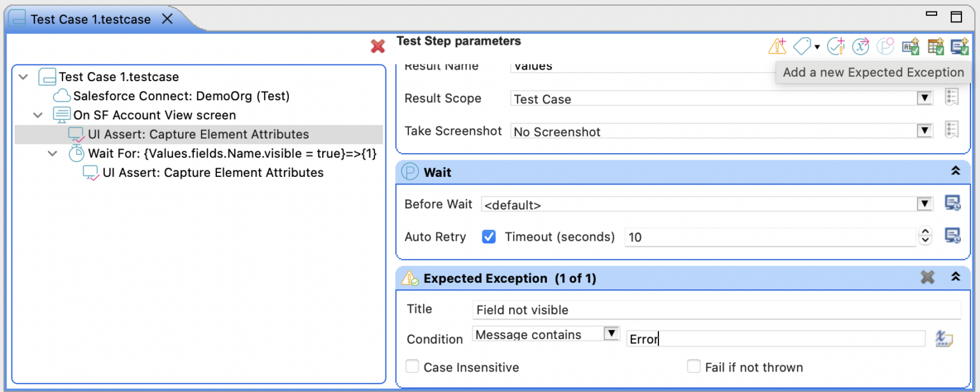Click the exception Title text field
980x392 pixels.
716,310
